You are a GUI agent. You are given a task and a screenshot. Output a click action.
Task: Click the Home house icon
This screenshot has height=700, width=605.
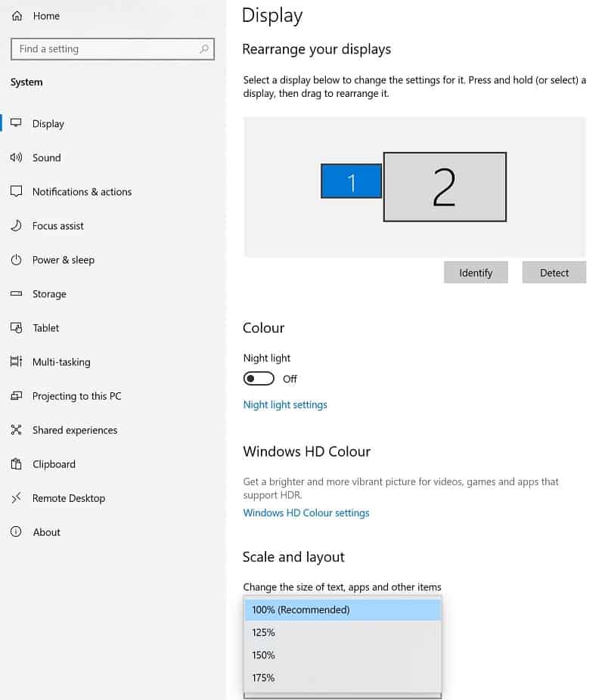(17, 16)
